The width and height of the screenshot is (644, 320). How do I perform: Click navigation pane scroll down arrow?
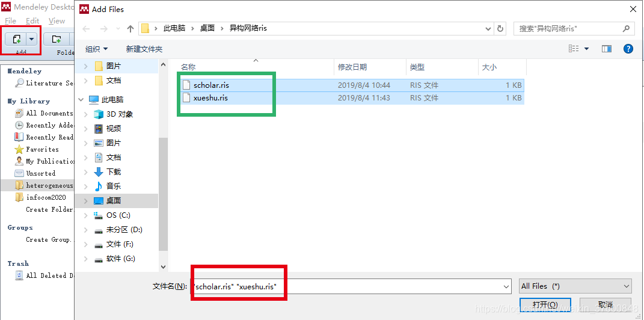pos(163,266)
